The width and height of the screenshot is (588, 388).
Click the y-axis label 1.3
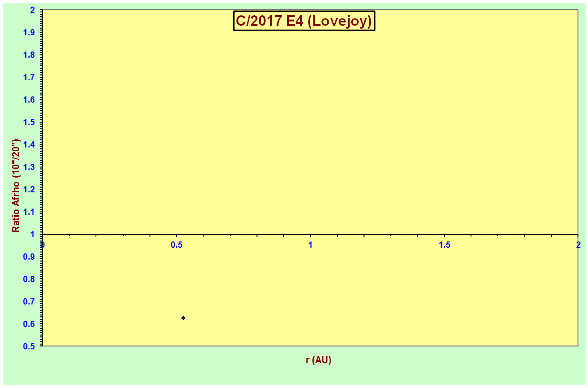point(29,167)
